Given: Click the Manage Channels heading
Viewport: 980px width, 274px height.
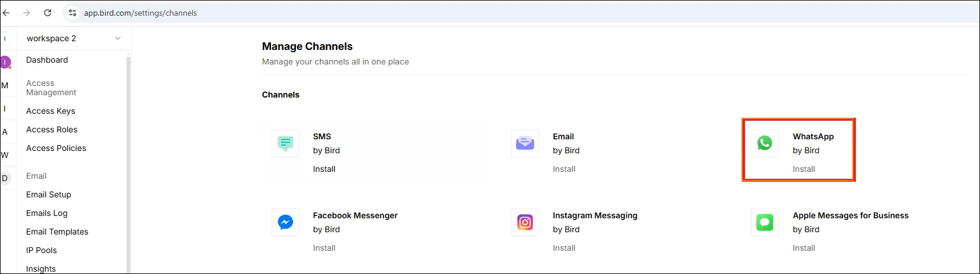Looking at the screenshot, I should [308, 46].
